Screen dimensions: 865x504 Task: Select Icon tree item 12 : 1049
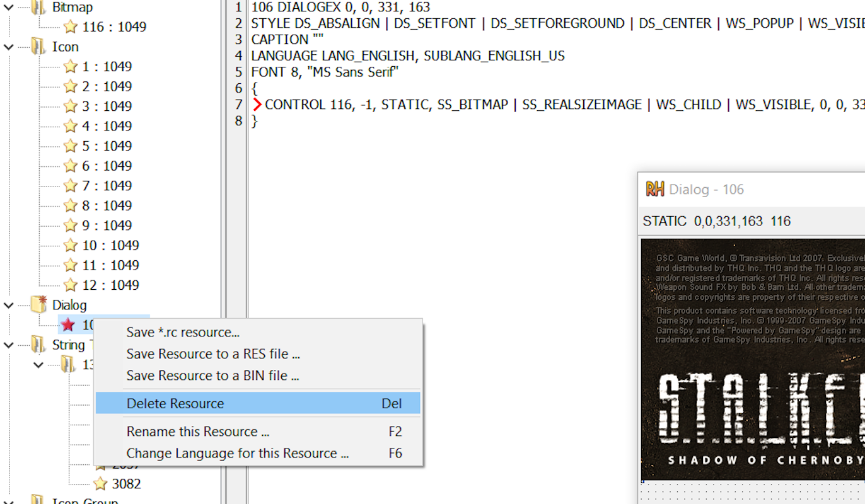[110, 285]
